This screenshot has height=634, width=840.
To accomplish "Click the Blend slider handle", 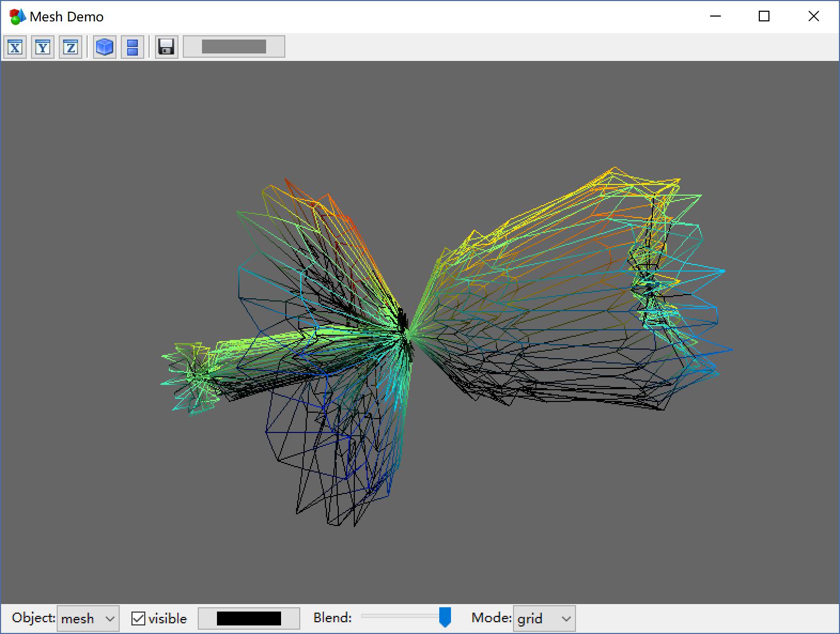I will pyautogui.click(x=445, y=617).
